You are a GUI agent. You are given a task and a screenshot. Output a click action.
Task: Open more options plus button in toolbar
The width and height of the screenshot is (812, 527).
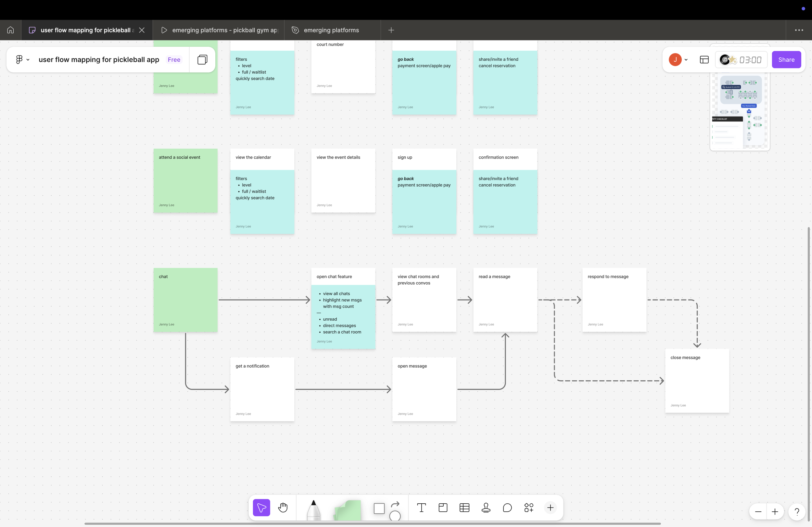550,508
